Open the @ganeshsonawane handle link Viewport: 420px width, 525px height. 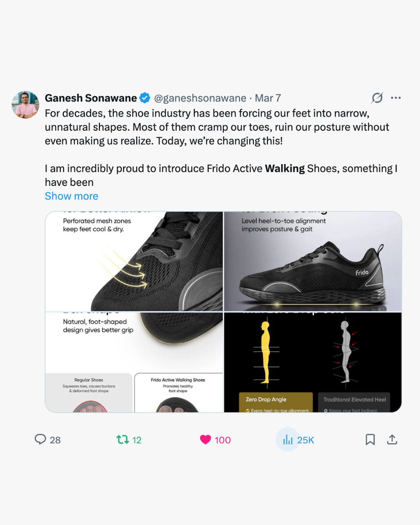tap(200, 98)
